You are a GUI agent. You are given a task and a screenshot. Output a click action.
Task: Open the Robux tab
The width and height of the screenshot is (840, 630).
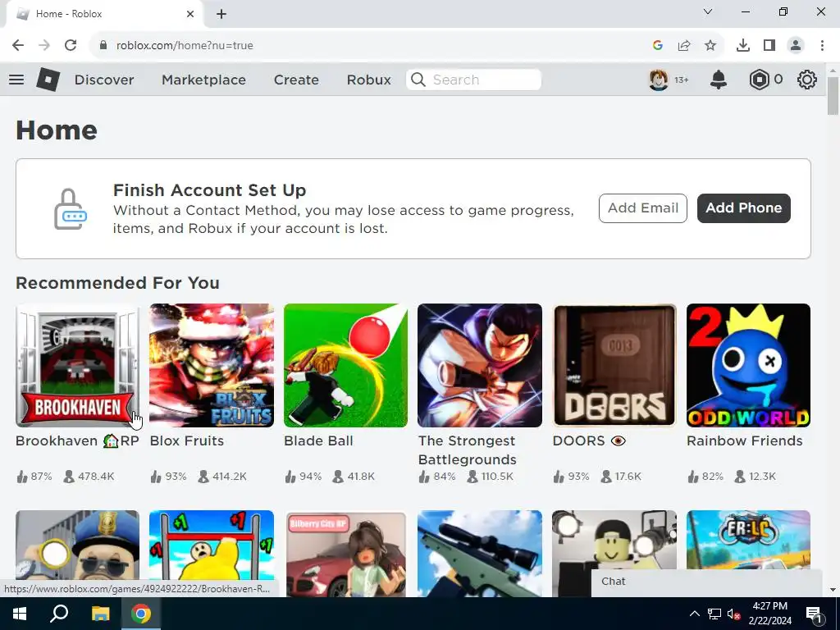pyautogui.click(x=368, y=80)
